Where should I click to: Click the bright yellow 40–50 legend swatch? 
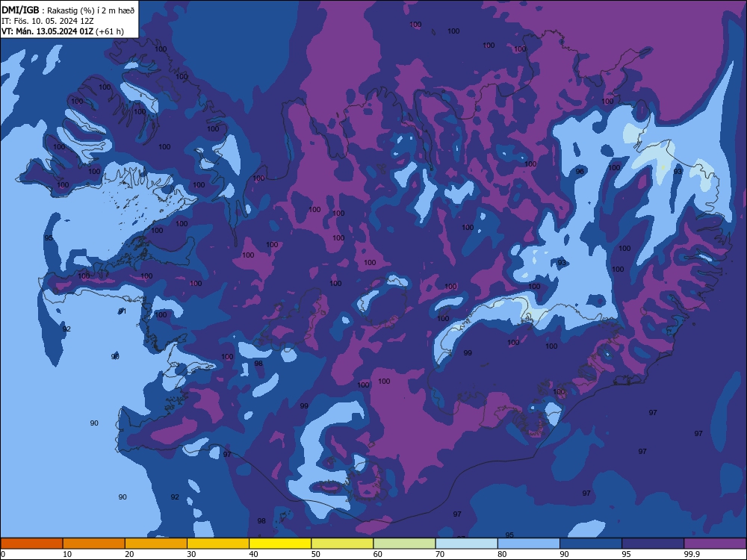point(280,544)
